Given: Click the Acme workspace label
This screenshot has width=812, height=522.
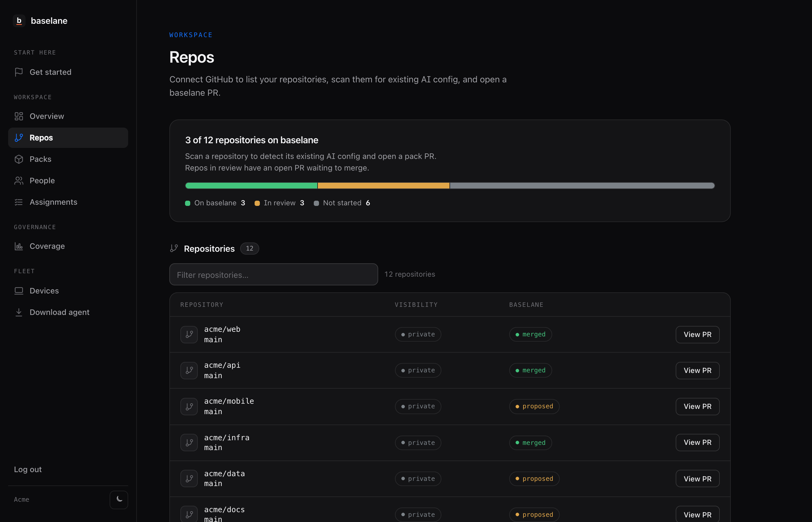Looking at the screenshot, I should coord(21,500).
